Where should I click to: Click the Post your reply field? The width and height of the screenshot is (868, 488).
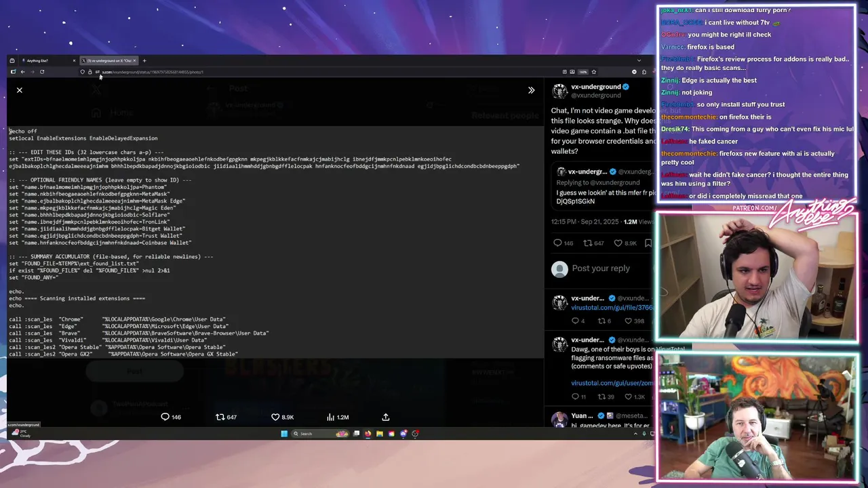[601, 268]
